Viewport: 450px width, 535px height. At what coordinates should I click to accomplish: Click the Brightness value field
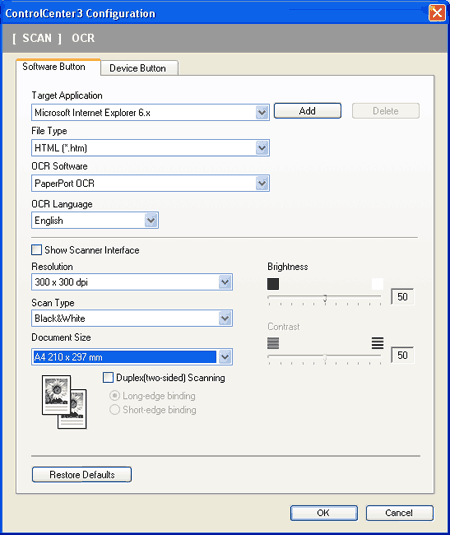point(403,297)
